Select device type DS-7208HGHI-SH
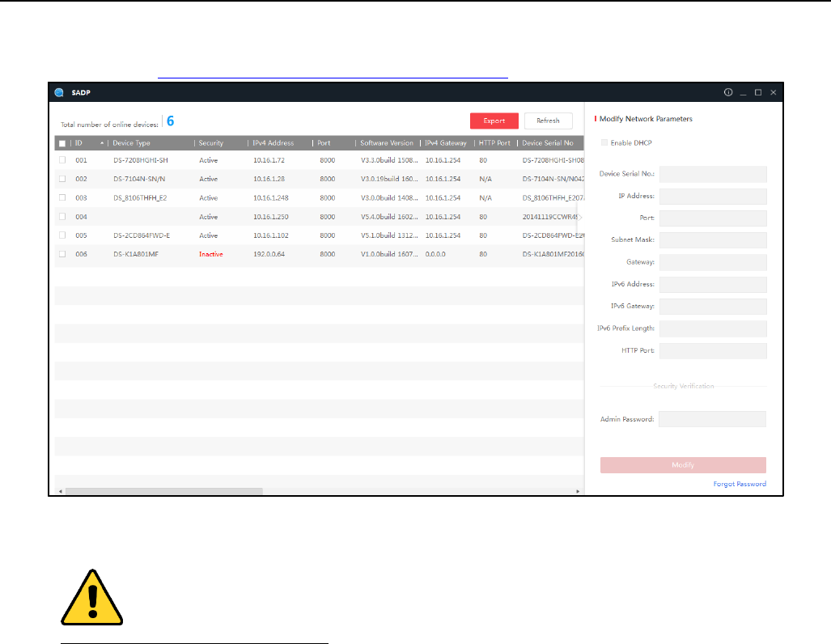Viewport: 831px width, 644px height. [x=141, y=160]
